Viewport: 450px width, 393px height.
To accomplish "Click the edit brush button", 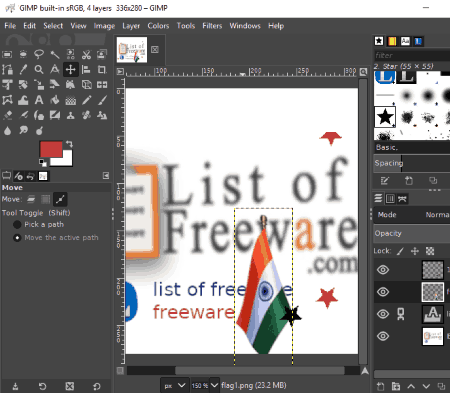I will pyautogui.click(x=384, y=181).
